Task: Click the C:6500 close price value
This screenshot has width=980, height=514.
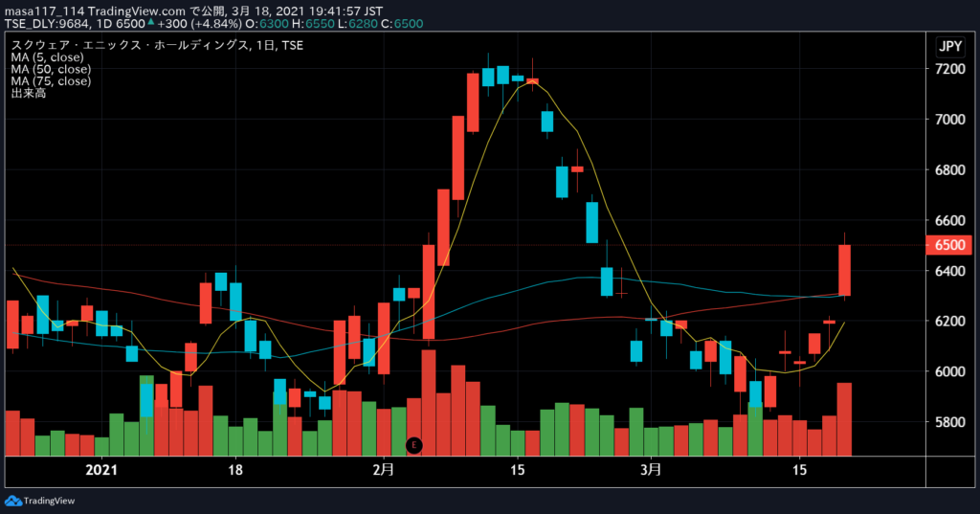Action: pos(402,24)
